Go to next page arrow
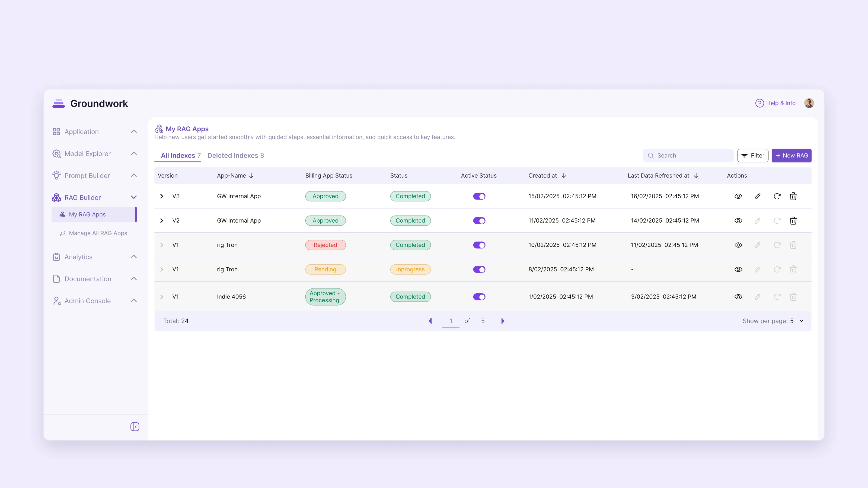 coord(503,321)
